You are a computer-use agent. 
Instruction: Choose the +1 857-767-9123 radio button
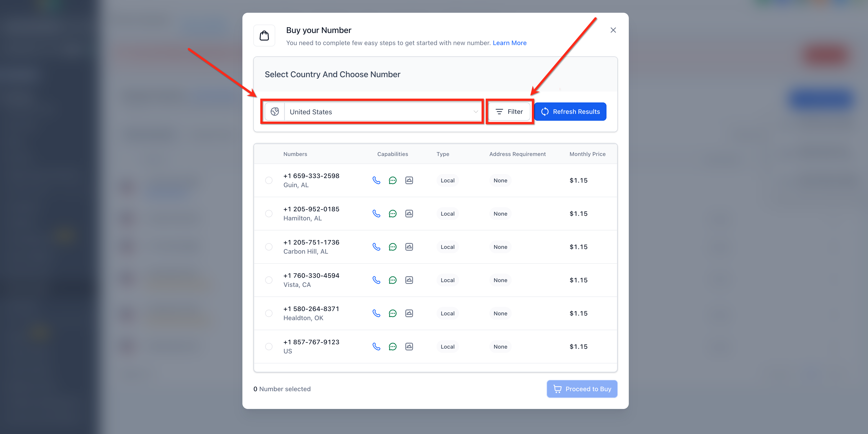point(269,347)
